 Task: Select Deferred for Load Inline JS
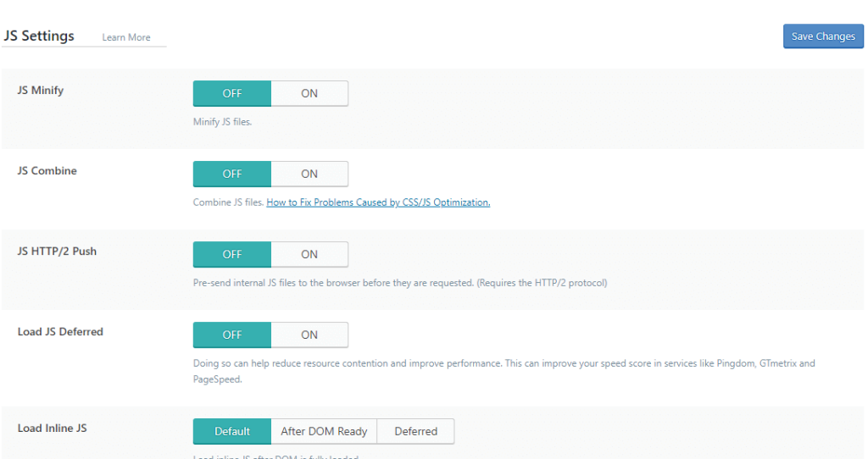pos(415,431)
